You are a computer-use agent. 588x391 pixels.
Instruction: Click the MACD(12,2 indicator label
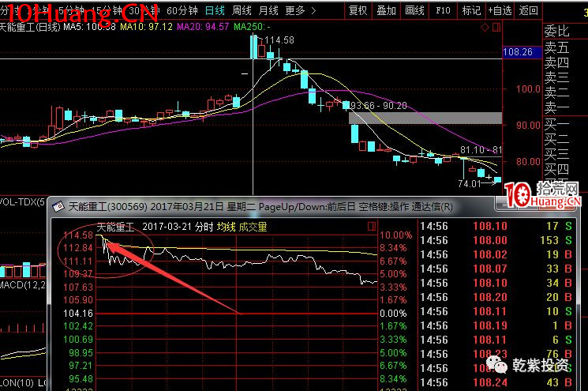(23, 285)
